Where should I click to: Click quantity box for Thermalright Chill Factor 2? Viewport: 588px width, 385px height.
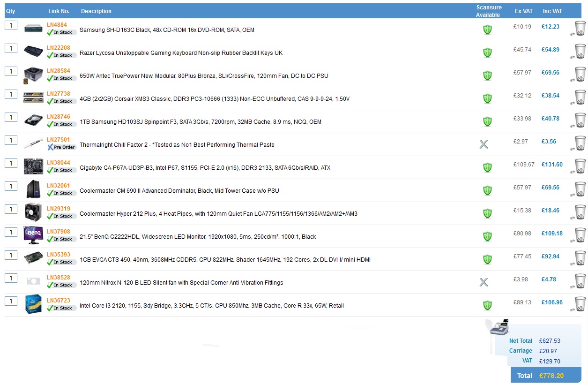click(11, 140)
